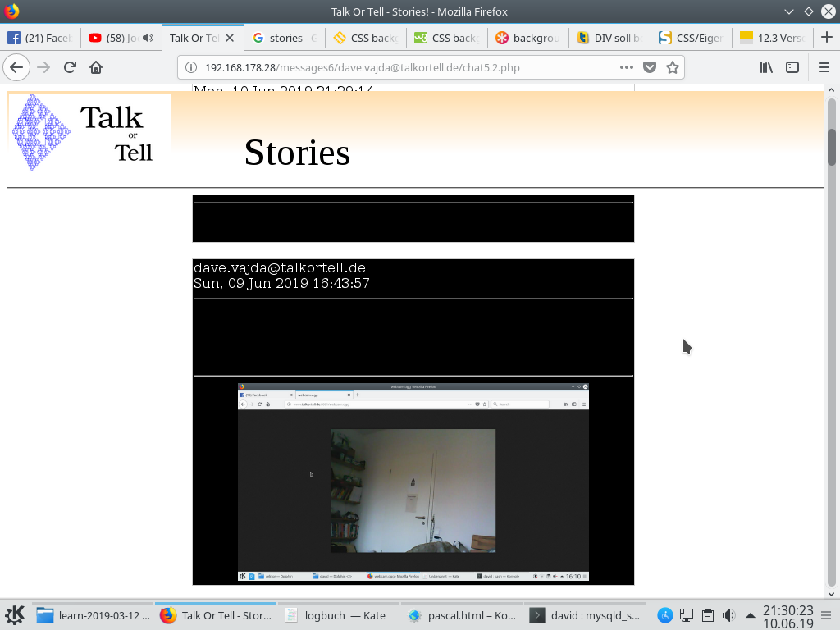
Task: Open the system volume control
Action: click(x=728, y=615)
